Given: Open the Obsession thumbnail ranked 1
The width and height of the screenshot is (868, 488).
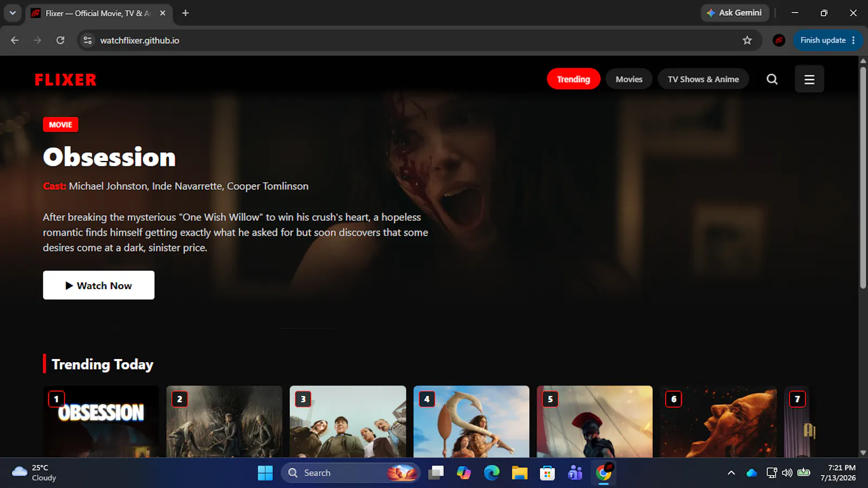Looking at the screenshot, I should 101,422.
